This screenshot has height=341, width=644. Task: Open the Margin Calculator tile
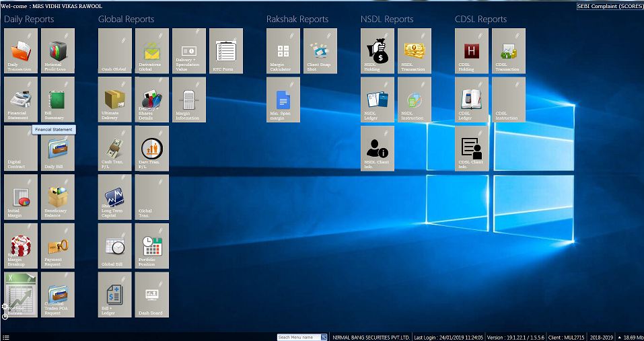[x=283, y=51]
